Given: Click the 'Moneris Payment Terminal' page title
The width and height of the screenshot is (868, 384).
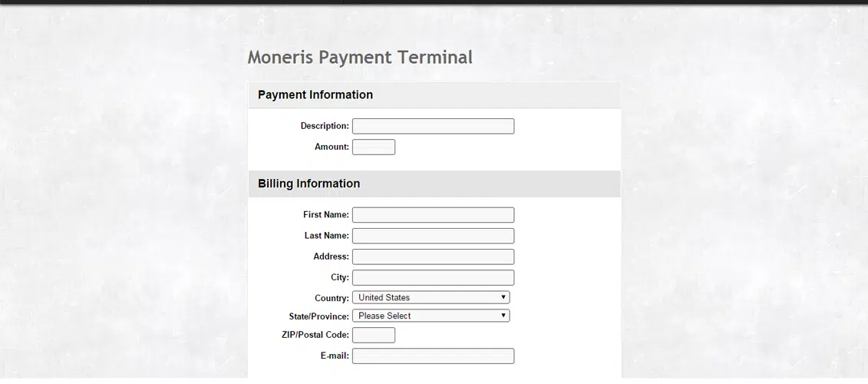Looking at the screenshot, I should click(360, 57).
